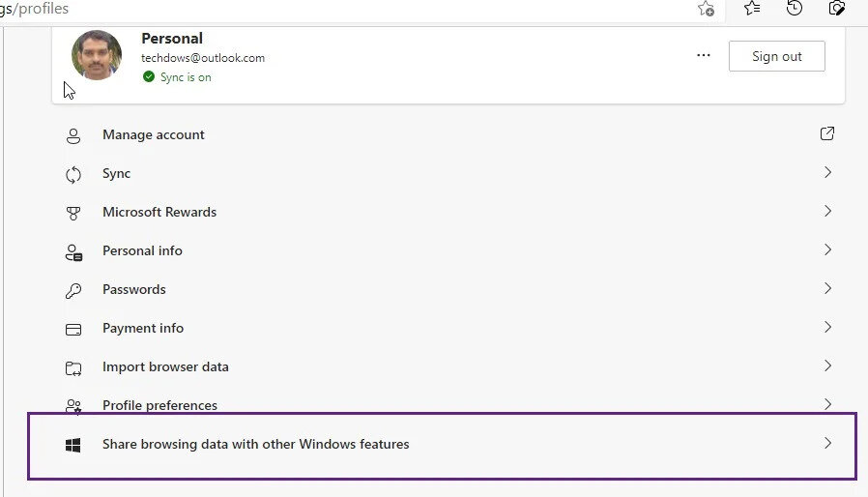
Task: Click the Passwords key icon
Action: 73,291
